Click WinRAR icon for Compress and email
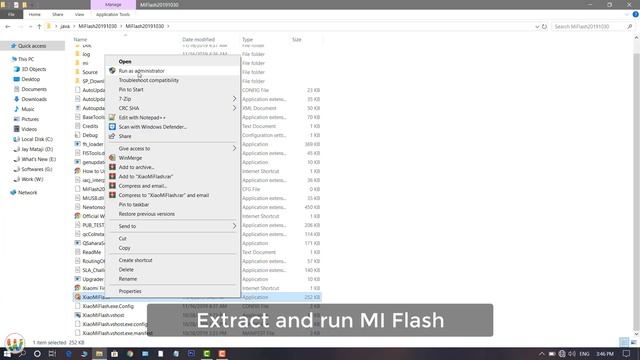 point(112,186)
